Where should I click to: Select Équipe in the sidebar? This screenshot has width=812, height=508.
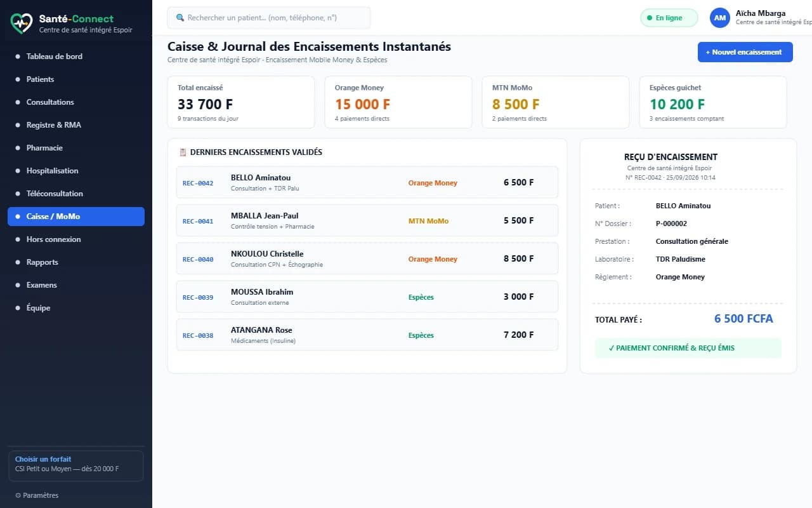click(76, 308)
